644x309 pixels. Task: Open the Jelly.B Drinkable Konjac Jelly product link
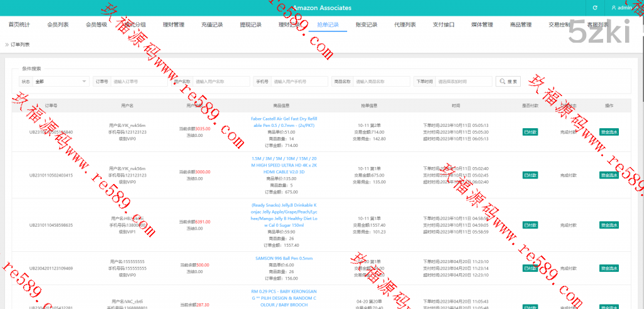point(284,215)
